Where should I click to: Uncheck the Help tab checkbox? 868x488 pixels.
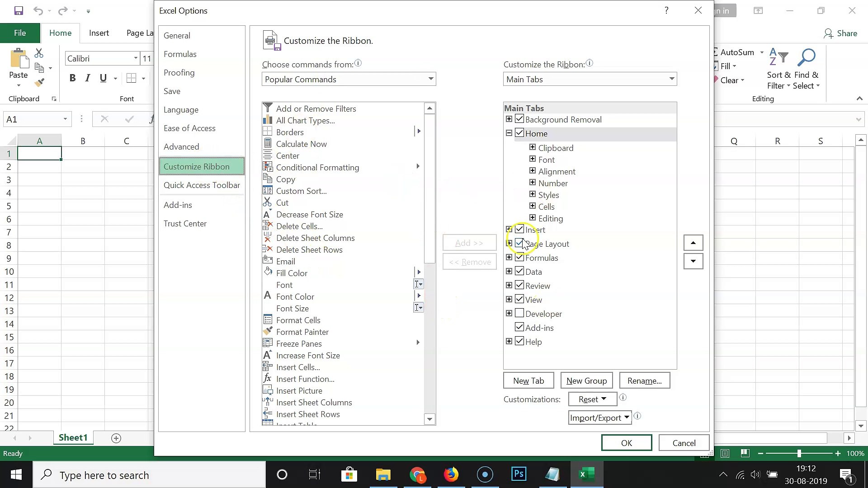pyautogui.click(x=519, y=342)
